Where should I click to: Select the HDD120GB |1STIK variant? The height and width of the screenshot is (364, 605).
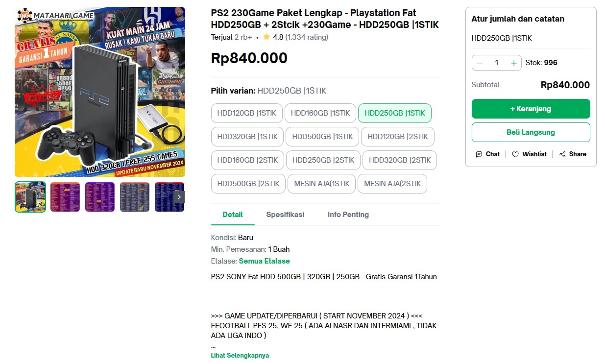tap(246, 113)
